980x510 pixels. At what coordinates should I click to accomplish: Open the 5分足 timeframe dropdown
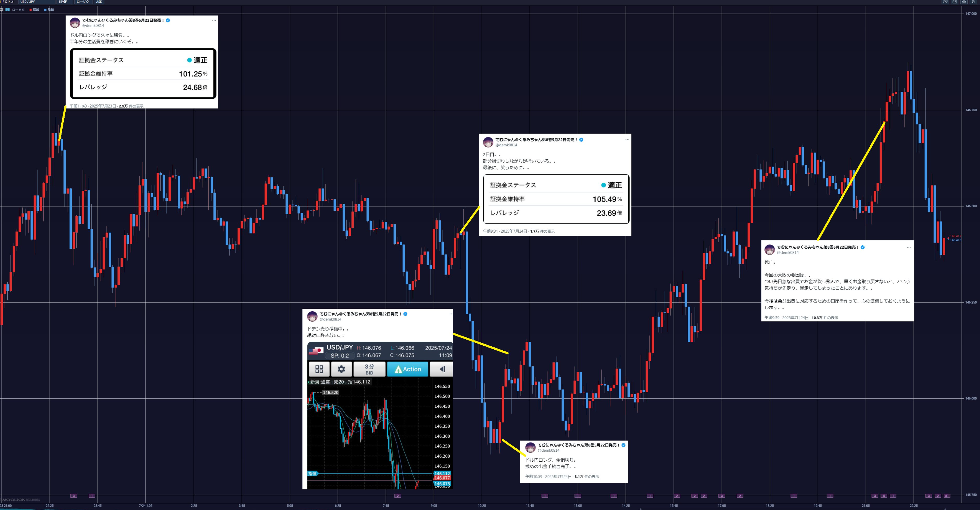[65, 2]
